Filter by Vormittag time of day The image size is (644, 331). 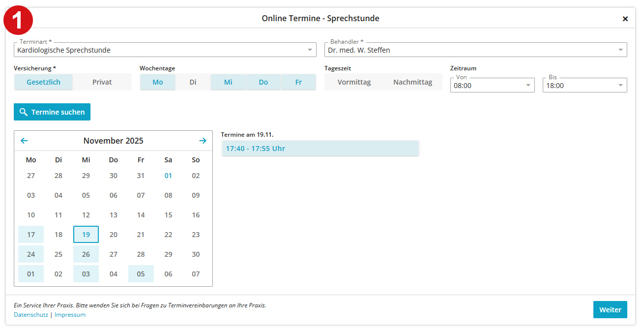tap(354, 82)
